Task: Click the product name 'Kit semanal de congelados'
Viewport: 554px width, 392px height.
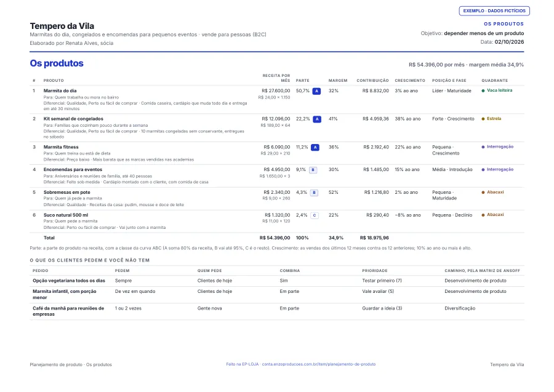Action: (x=73, y=119)
